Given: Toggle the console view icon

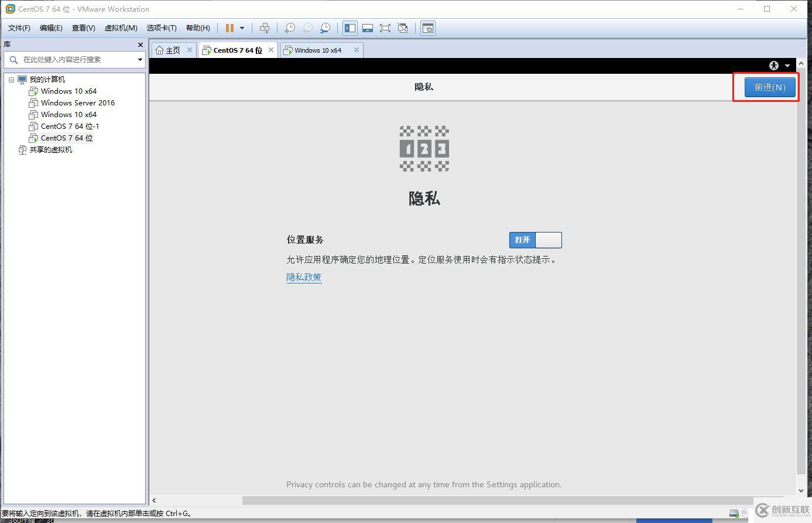Looking at the screenshot, I should pyautogui.click(x=428, y=28).
